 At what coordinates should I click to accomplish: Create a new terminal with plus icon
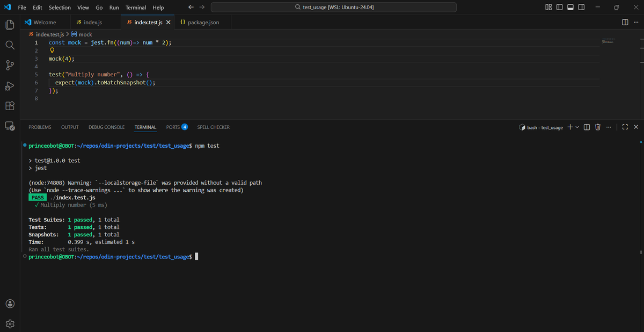[570, 127]
